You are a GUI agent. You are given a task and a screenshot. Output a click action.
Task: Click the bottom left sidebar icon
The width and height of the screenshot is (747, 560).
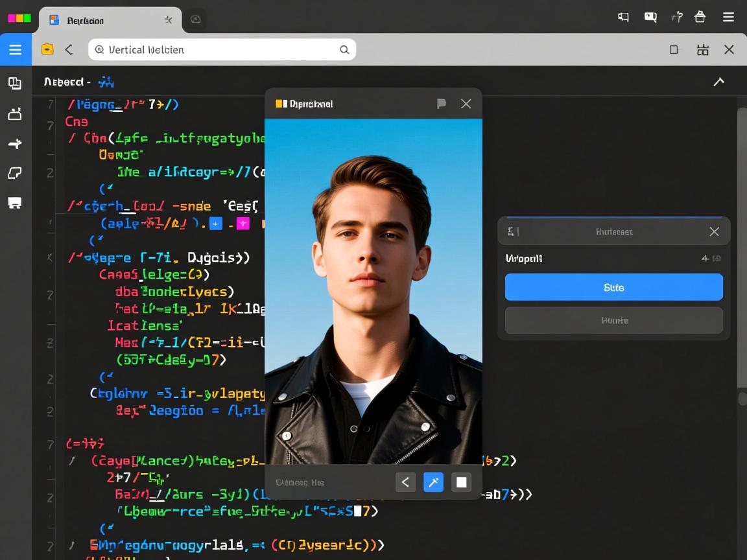[15, 203]
